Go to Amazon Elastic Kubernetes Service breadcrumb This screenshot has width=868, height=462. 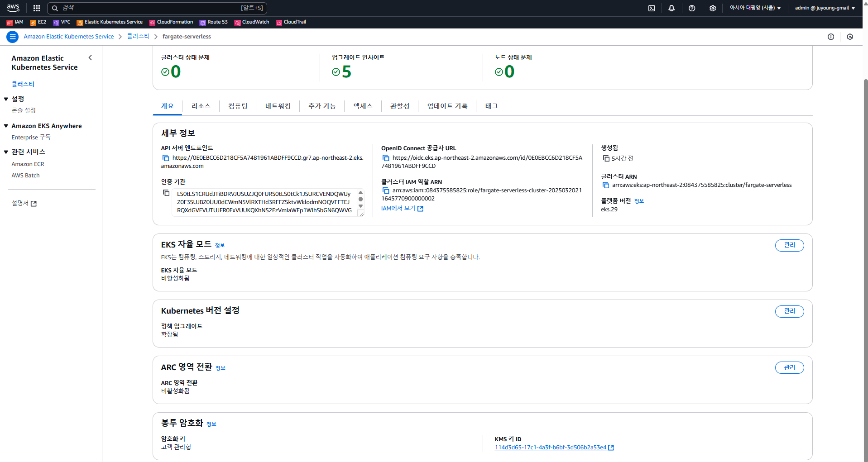69,37
